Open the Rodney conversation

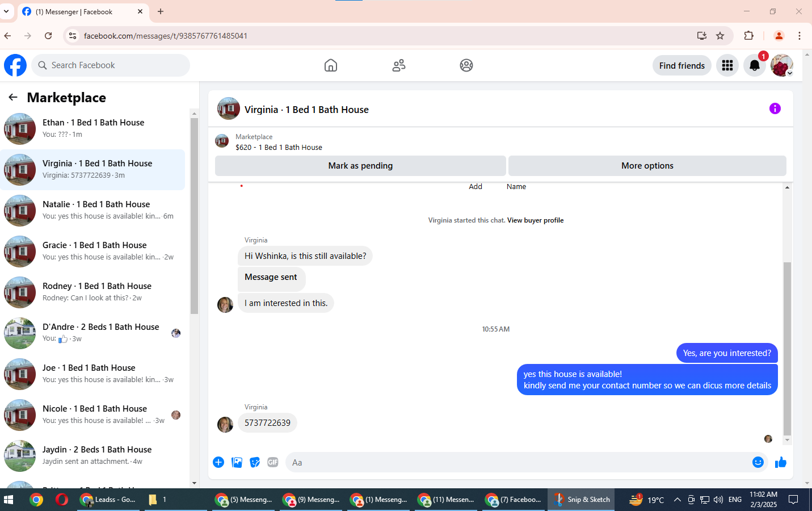(x=94, y=292)
